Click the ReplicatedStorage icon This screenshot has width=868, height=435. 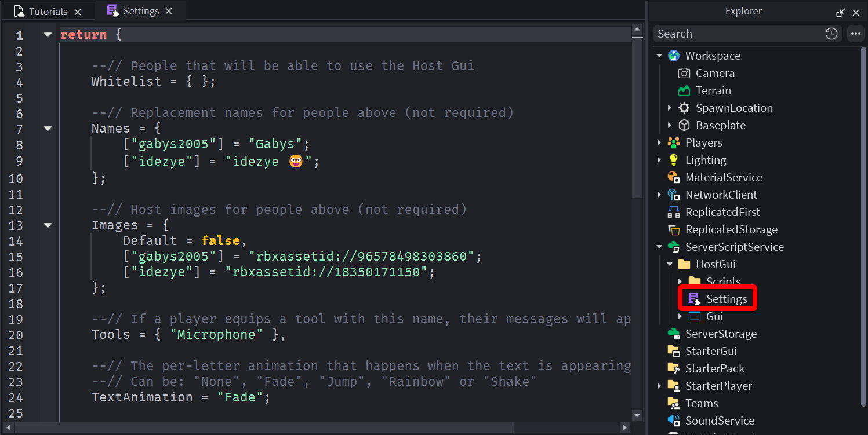pos(673,229)
